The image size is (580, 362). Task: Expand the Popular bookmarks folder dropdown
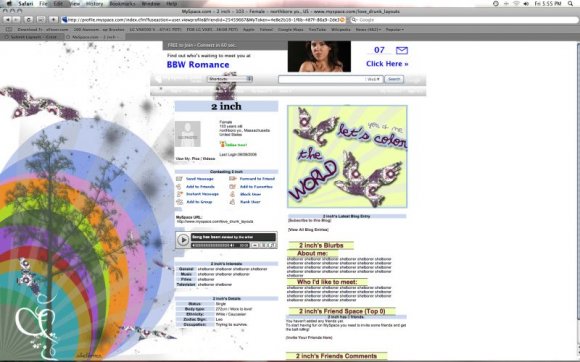click(x=395, y=29)
